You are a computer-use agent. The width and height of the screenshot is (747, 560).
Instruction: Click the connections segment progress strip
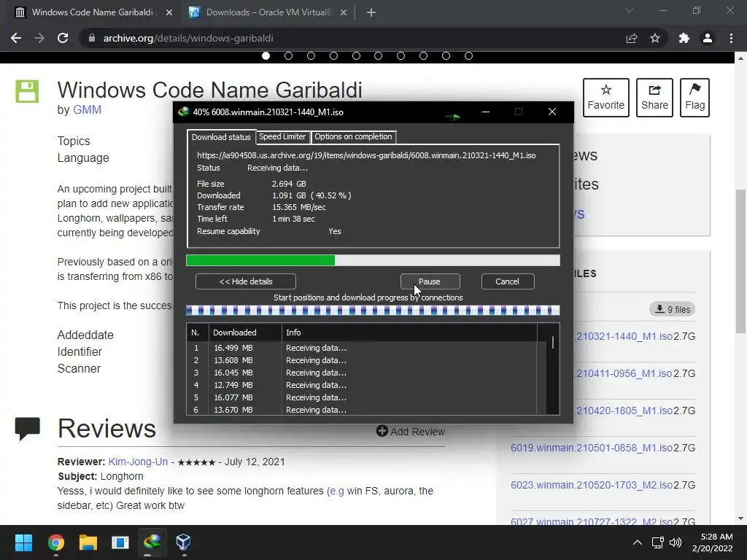[373, 311]
